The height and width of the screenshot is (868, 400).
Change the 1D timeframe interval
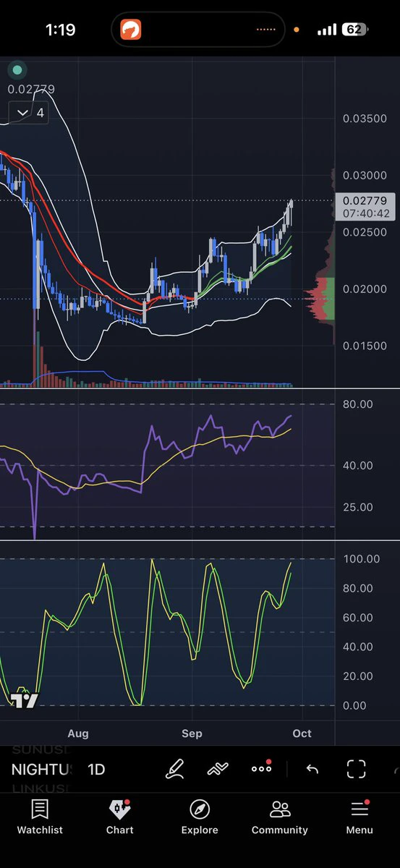pyautogui.click(x=96, y=770)
